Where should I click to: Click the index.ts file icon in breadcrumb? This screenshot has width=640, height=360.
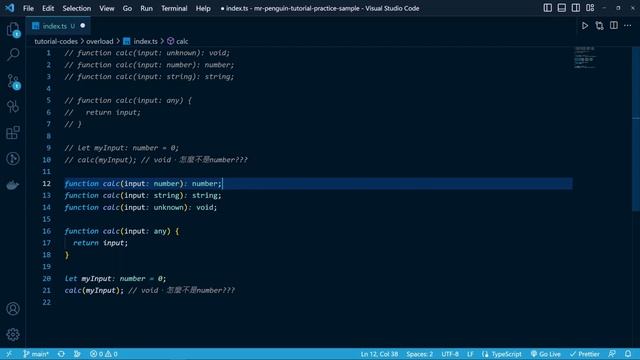pos(127,41)
